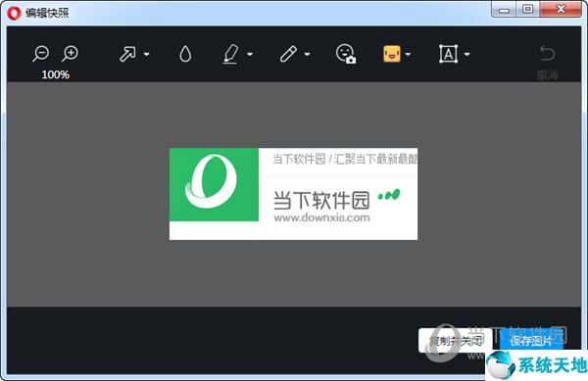Minimize the 编辑快照 window
This screenshot has width=588, height=381.
504,9
